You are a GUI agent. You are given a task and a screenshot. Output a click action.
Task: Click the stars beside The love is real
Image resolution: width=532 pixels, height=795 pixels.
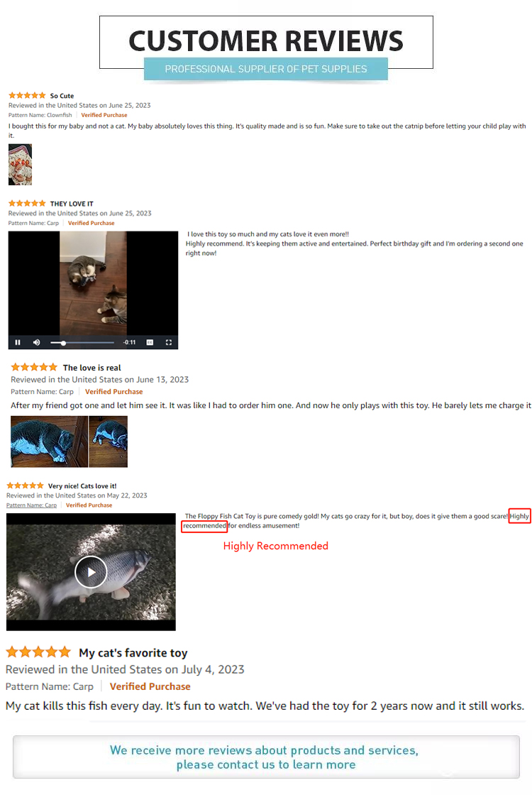pyautogui.click(x=35, y=367)
